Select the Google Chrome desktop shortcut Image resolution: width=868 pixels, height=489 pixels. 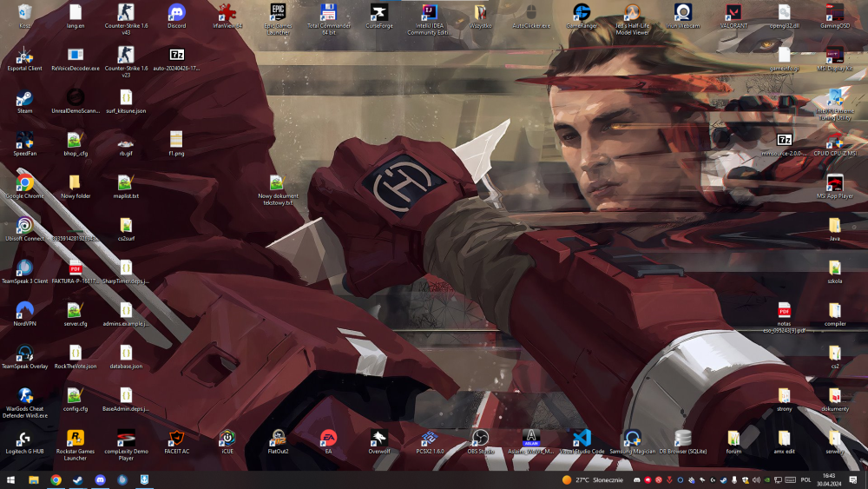click(x=24, y=186)
